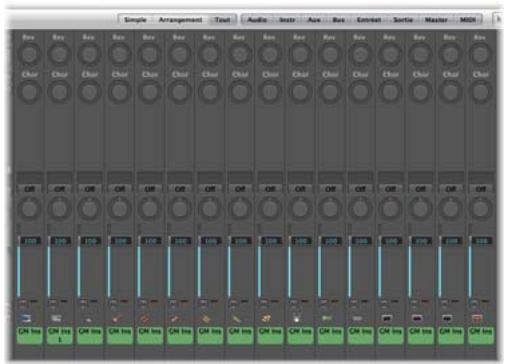Click the instrument icon on channel strip 7
The width and height of the screenshot is (507, 364).
point(206,319)
